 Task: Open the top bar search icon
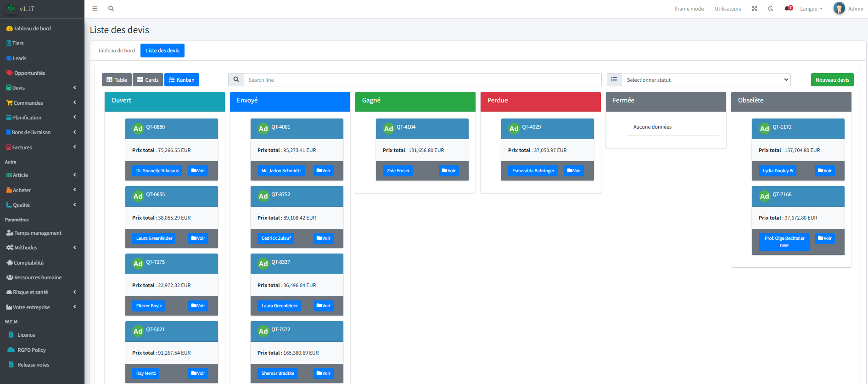tap(111, 9)
